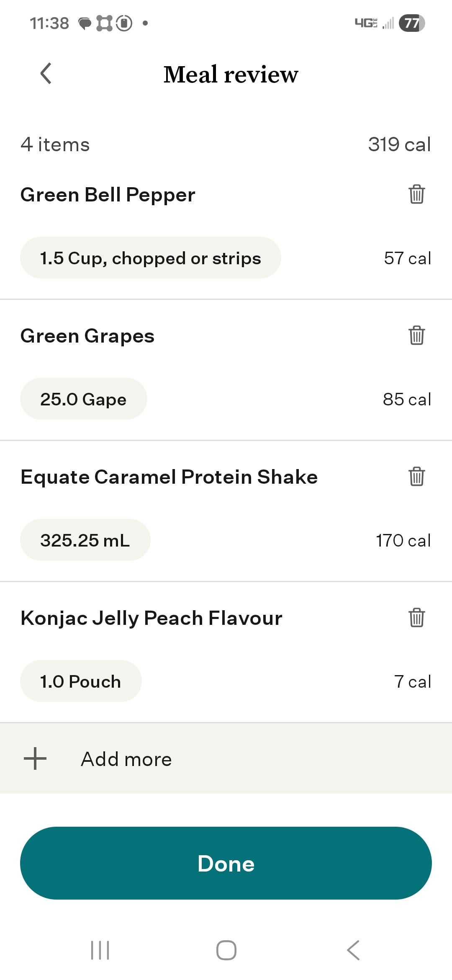452x980 pixels.
Task: Delete the Green Bell Pepper item
Action: (x=416, y=194)
